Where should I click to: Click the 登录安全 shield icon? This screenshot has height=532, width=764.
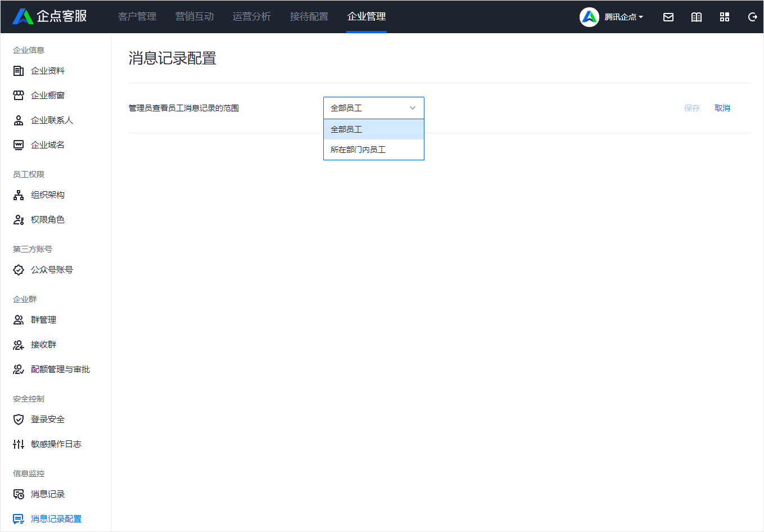tap(19, 420)
